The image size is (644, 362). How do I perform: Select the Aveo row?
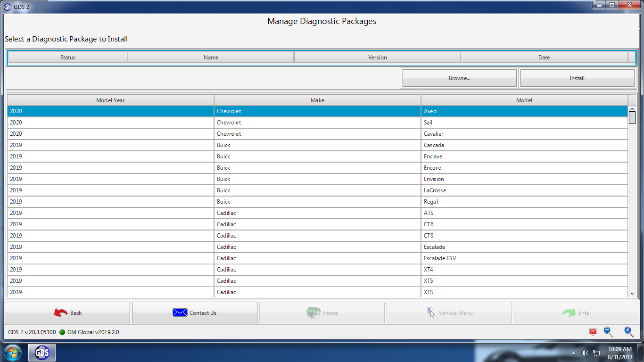pyautogui.click(x=317, y=111)
